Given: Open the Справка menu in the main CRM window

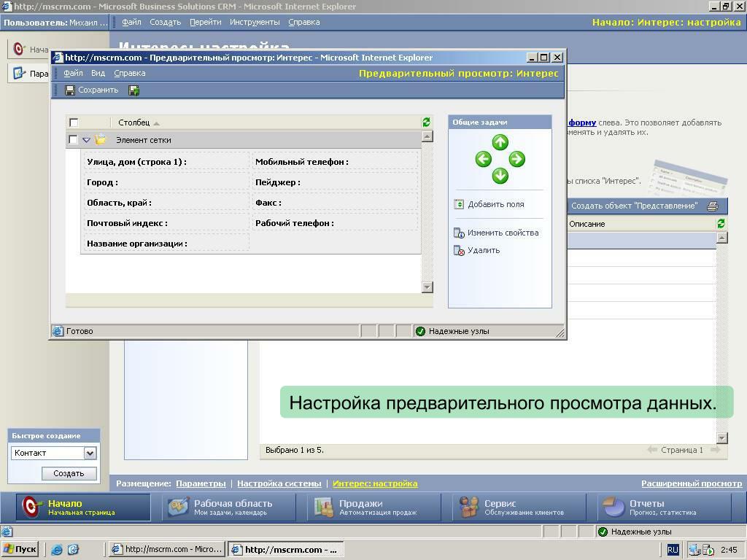Looking at the screenshot, I should [304, 22].
